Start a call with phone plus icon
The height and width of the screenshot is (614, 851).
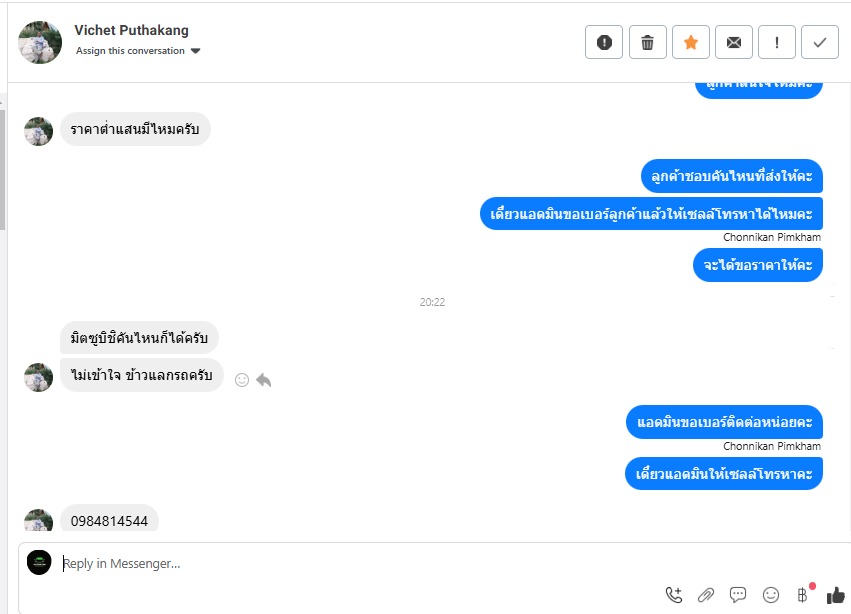[x=674, y=595]
